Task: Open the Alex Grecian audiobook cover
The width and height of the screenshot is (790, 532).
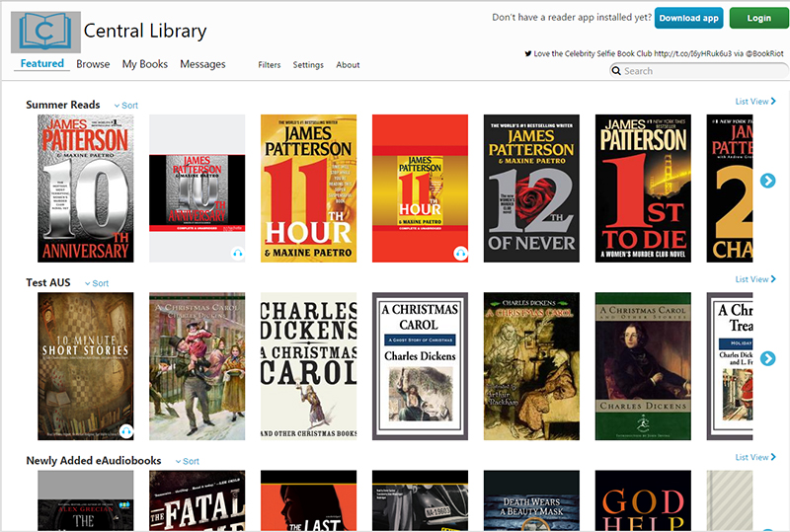Action: click(86, 500)
